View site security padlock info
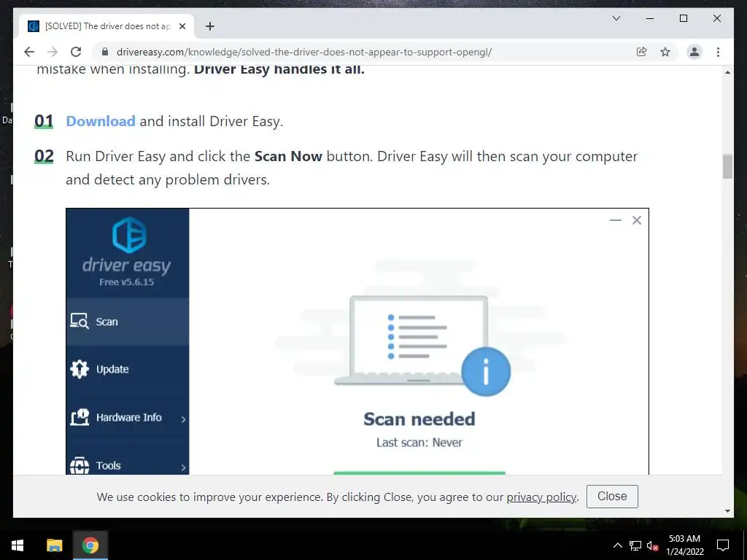Screen dimensions: 747x560 pyautogui.click(x=105, y=52)
